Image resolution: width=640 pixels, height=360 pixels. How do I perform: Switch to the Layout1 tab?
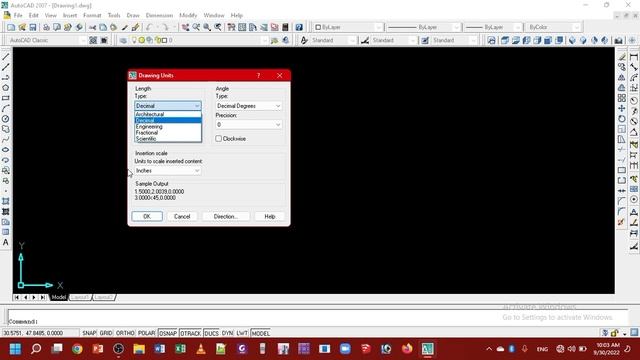80,297
